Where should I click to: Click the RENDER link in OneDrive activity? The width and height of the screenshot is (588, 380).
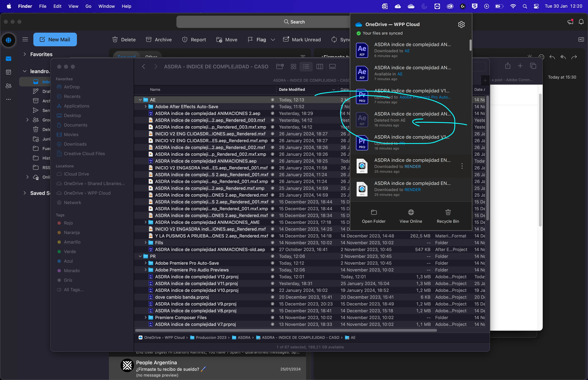412,167
